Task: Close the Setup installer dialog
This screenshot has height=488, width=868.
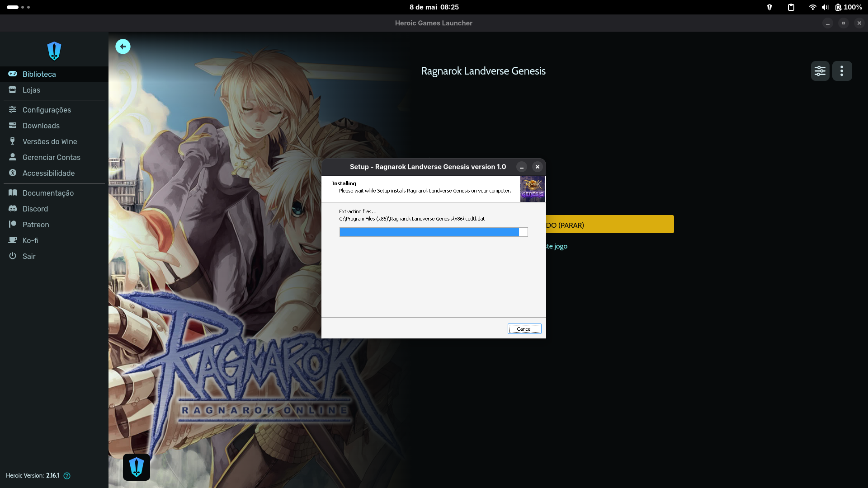Action: tap(538, 167)
